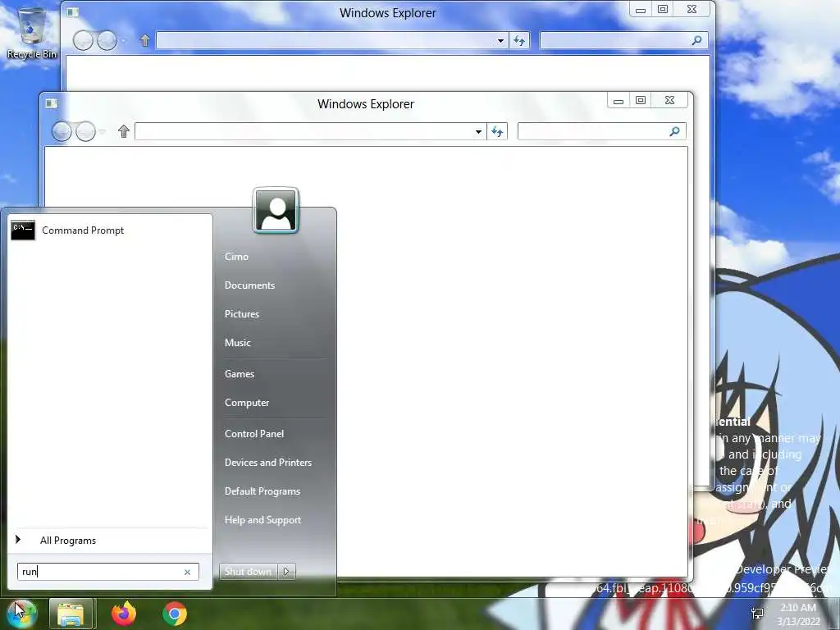Click Forward button in rear Windows Explorer
Viewport: 840px width, 630px height.
107,40
